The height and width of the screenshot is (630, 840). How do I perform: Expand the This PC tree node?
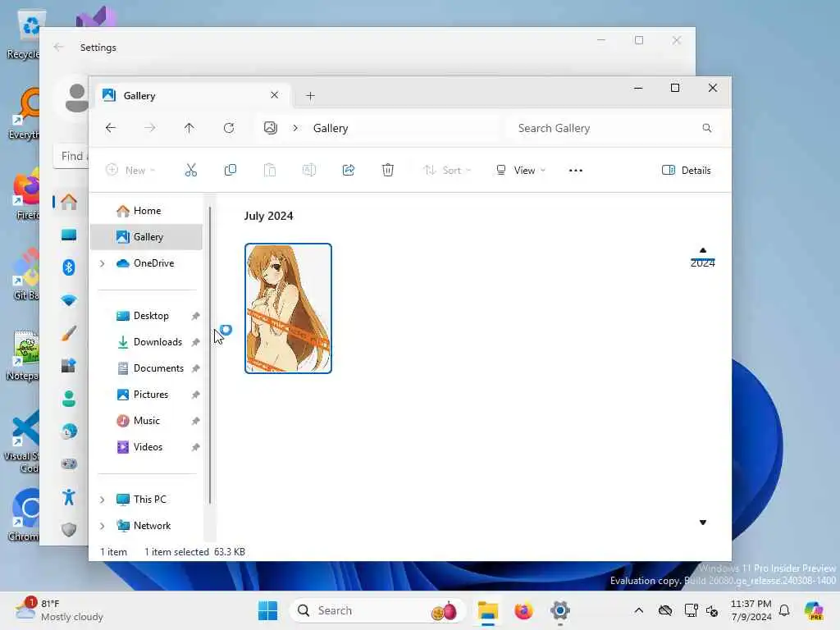pyautogui.click(x=102, y=500)
